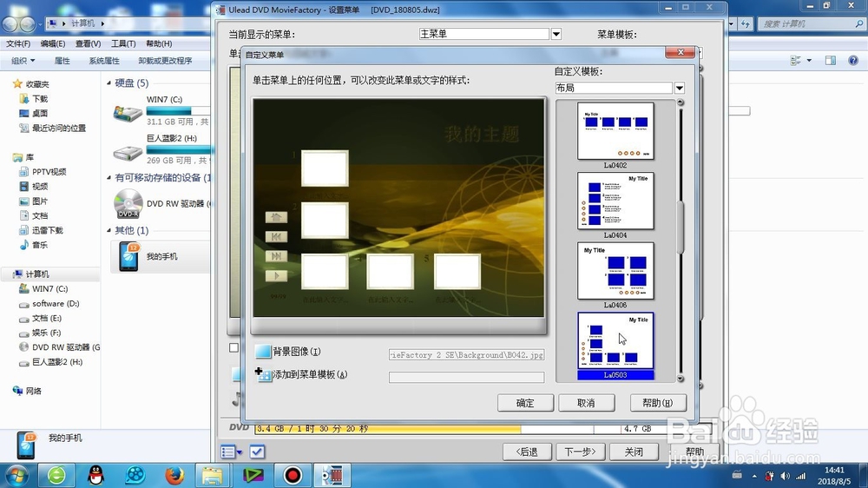
Task: Open the 主菜单 current menu dropdown
Action: [556, 35]
